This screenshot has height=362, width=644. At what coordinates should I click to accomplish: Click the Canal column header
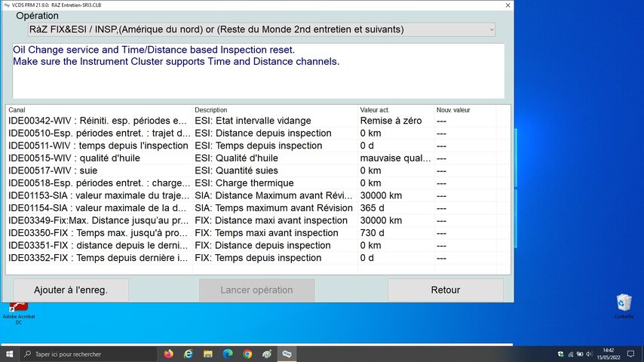(x=99, y=110)
